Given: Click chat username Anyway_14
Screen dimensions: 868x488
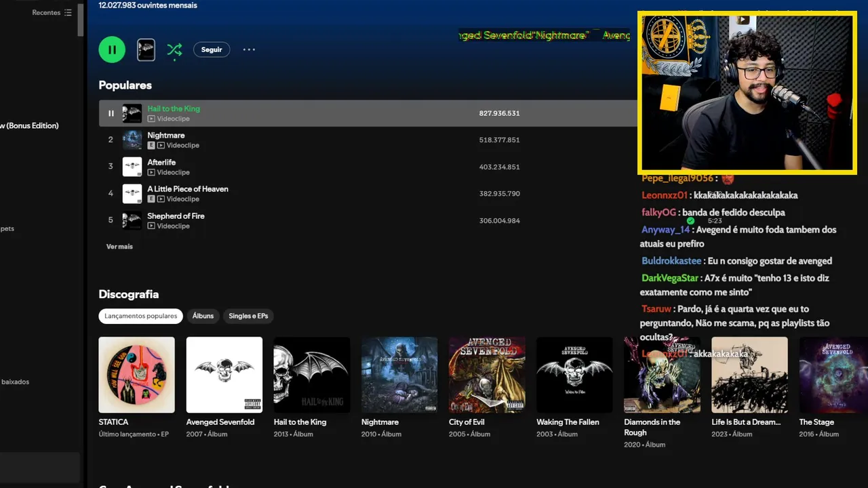Looking at the screenshot, I should (665, 230).
